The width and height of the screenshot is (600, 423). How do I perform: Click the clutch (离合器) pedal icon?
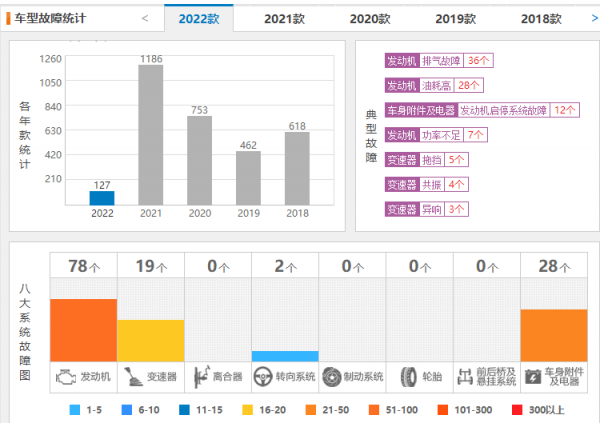(x=202, y=377)
